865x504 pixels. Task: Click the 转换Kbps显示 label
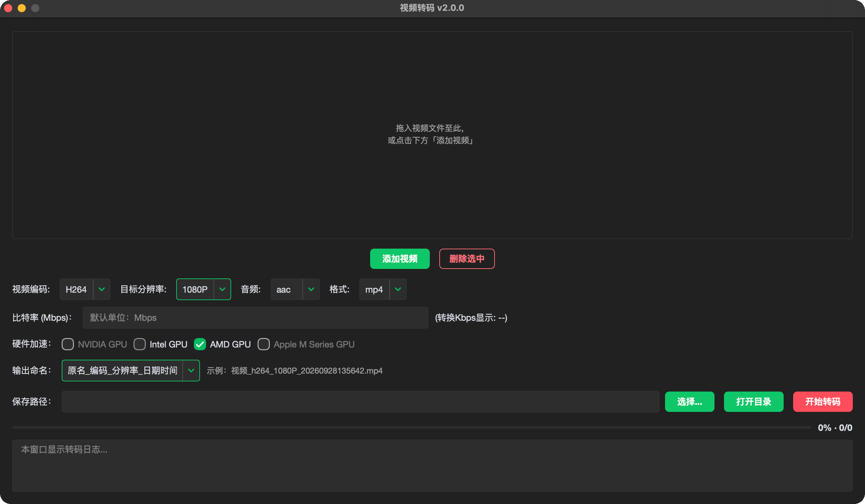coord(471,318)
